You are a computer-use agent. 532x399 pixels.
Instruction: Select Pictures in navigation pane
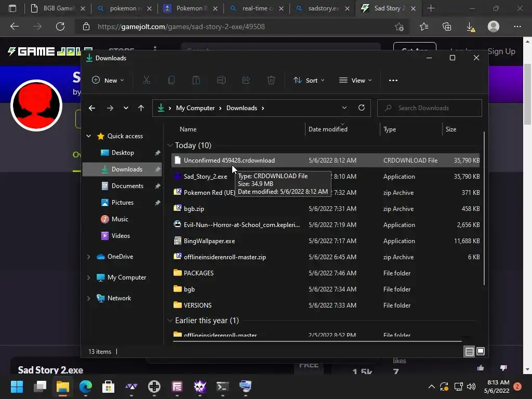coord(123,203)
